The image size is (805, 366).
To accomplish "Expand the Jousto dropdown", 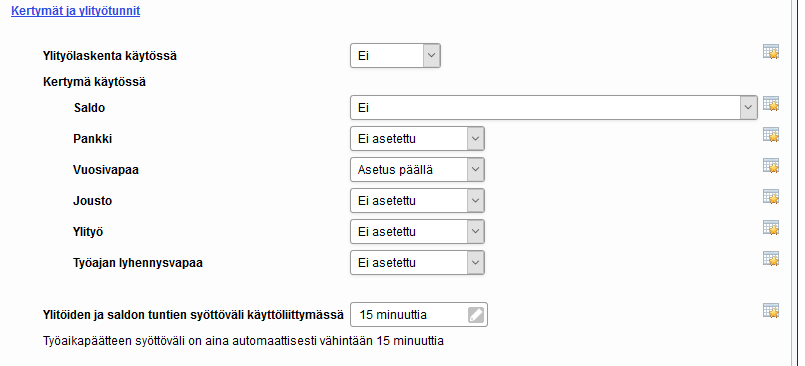I will point(417,201).
